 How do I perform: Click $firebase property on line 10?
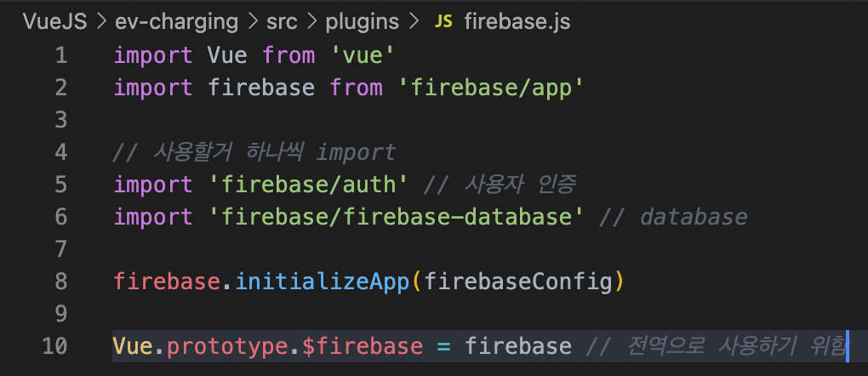tap(362, 346)
